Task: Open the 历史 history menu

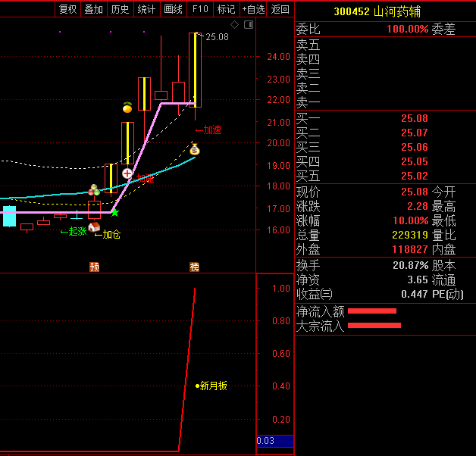Action: (x=120, y=9)
